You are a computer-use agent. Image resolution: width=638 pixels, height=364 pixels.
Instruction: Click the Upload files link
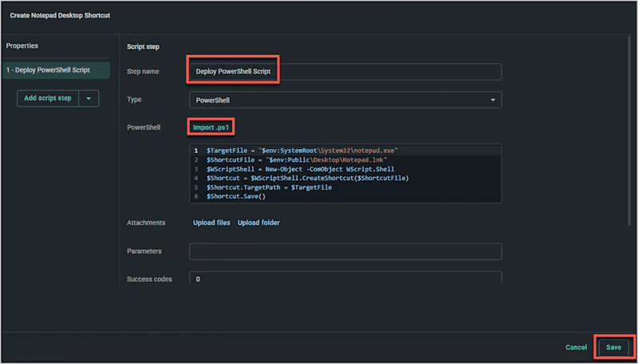[211, 223]
